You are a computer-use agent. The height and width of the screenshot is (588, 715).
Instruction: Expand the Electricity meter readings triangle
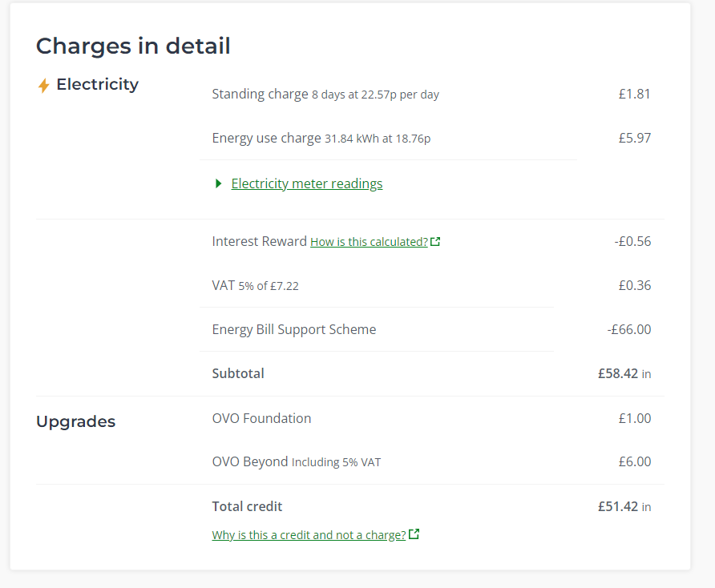[218, 183]
